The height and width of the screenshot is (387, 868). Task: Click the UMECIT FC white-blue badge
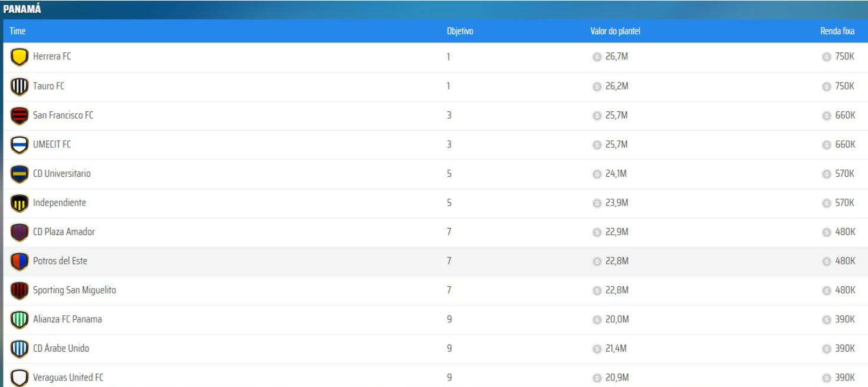coord(19,145)
